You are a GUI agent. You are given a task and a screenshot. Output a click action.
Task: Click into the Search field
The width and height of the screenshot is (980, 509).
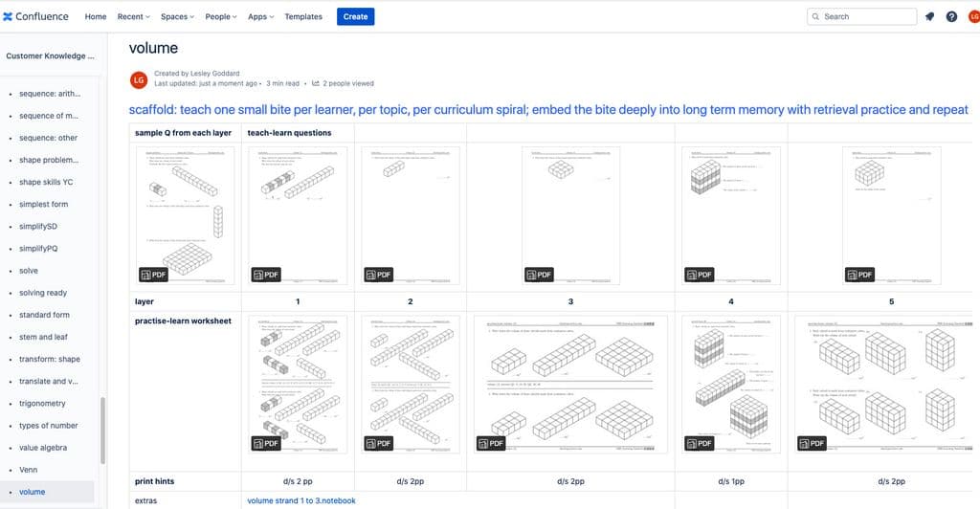pos(862,17)
